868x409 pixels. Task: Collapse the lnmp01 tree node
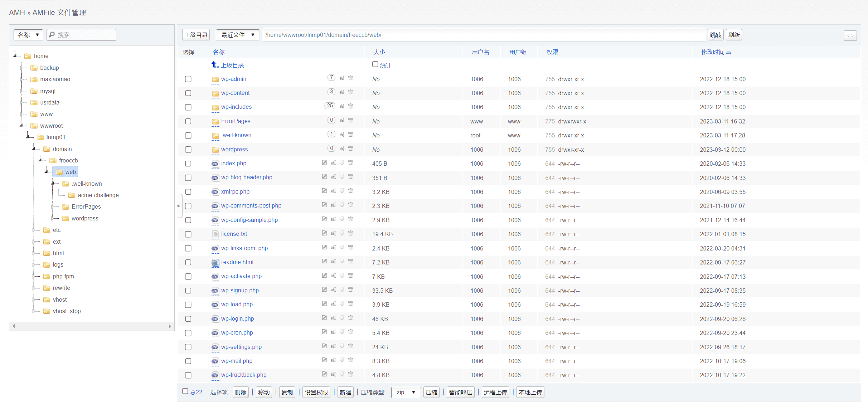tap(28, 137)
